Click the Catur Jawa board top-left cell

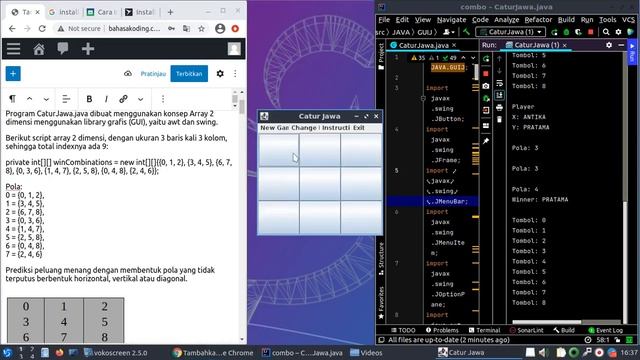pyautogui.click(x=279, y=150)
